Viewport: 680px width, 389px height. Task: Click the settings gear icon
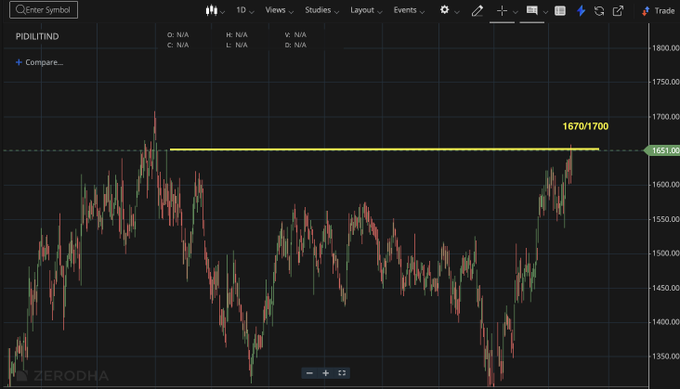(x=445, y=10)
